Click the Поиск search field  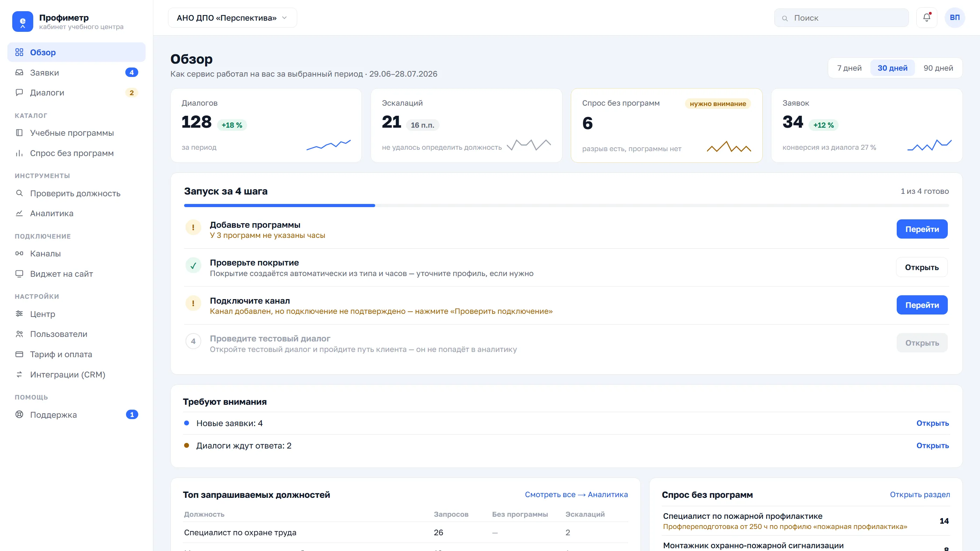pos(841,18)
